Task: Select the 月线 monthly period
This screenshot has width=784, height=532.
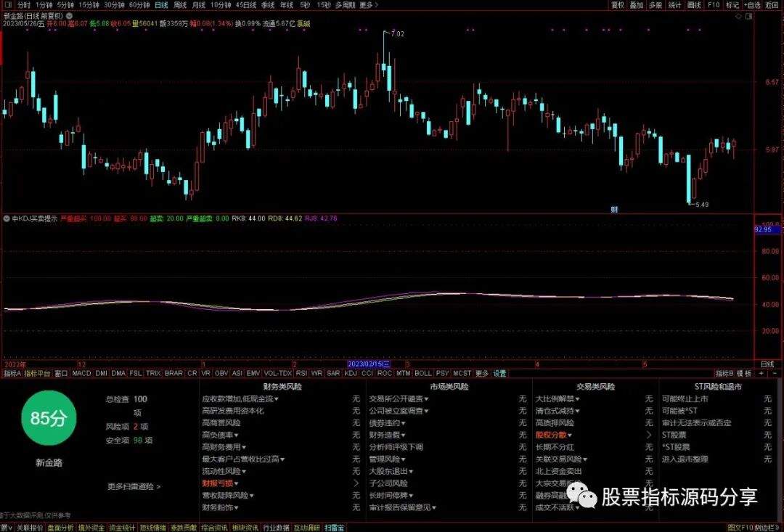Action: coord(199,5)
